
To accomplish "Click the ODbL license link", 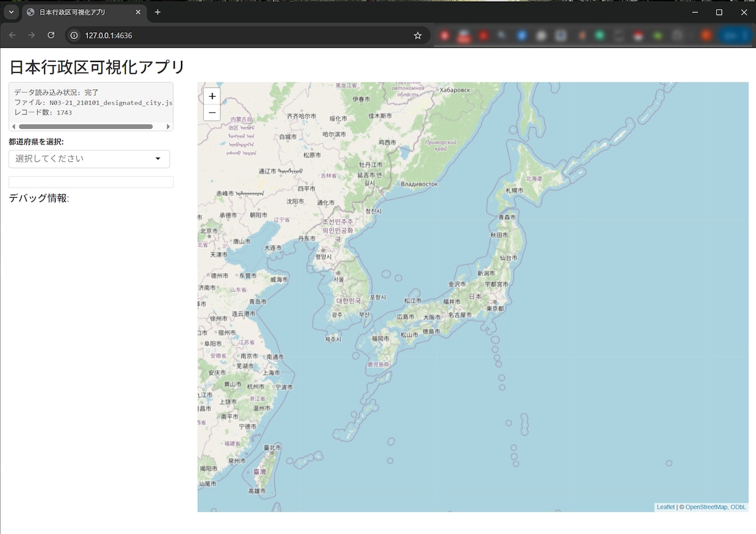I will tap(738, 507).
